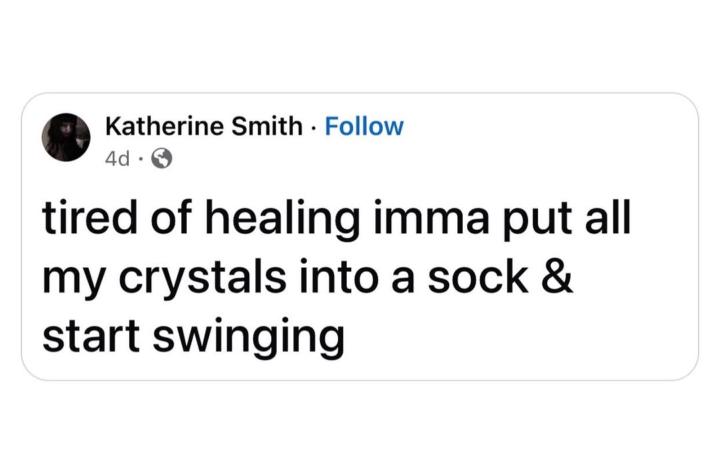Click the word 'healing' in the post
Screen dimensions: 720x475
coord(282,219)
